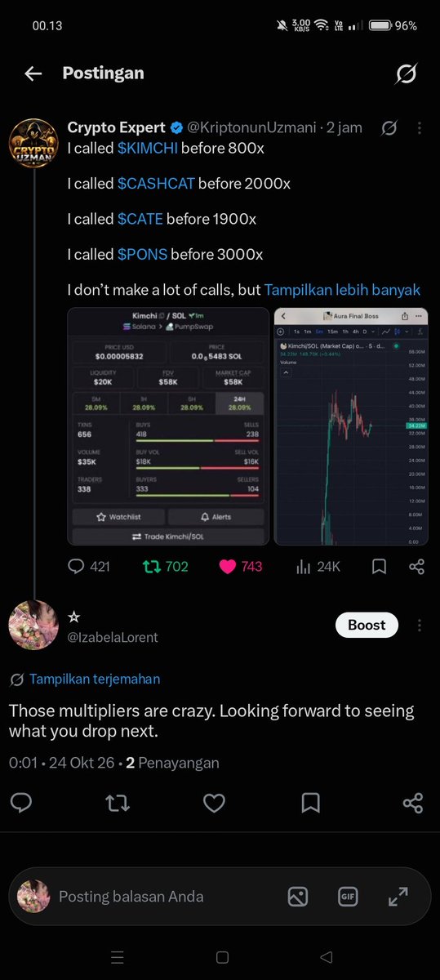Tap the Tampilkan terjemahan link

point(95,679)
